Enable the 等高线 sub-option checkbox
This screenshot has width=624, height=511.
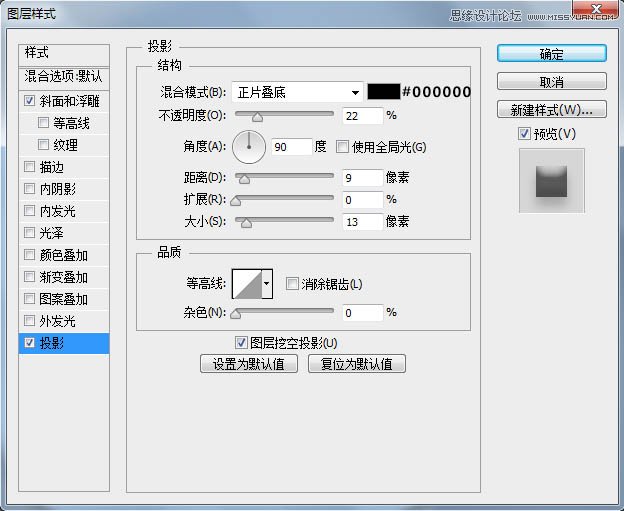43,122
